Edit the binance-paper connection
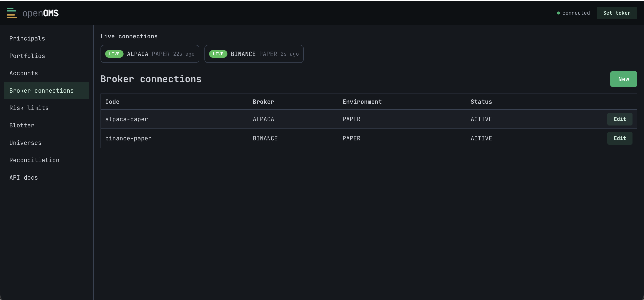 tap(620, 138)
